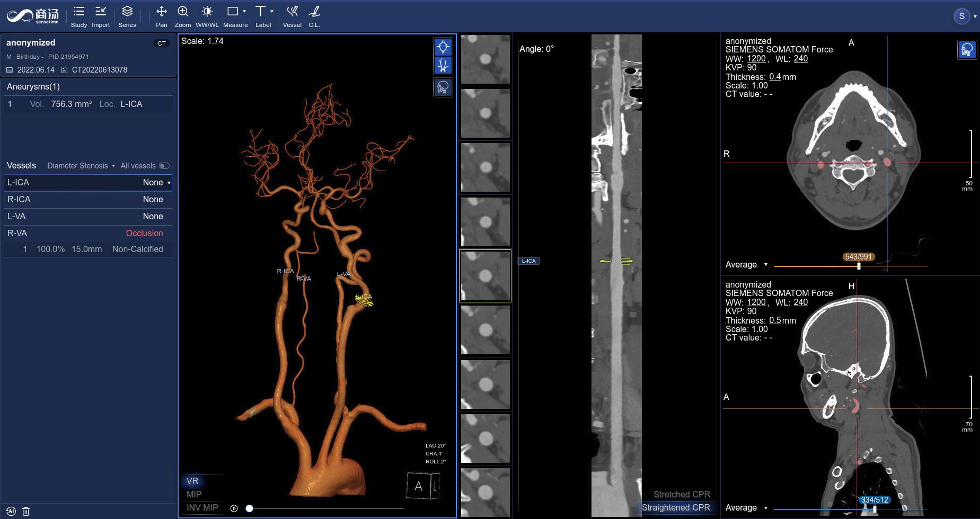The width and height of the screenshot is (980, 519).
Task: Open the Diameter Stenosis dropdown
Action: tap(81, 166)
